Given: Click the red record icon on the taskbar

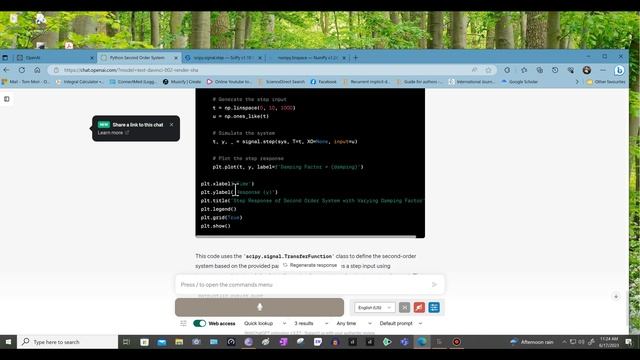Looking at the screenshot, I should click(x=456, y=342).
